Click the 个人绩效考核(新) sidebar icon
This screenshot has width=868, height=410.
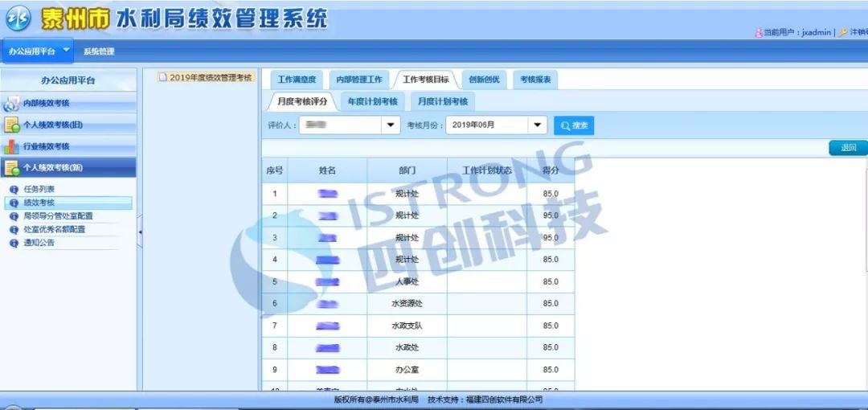pyautogui.click(x=11, y=168)
